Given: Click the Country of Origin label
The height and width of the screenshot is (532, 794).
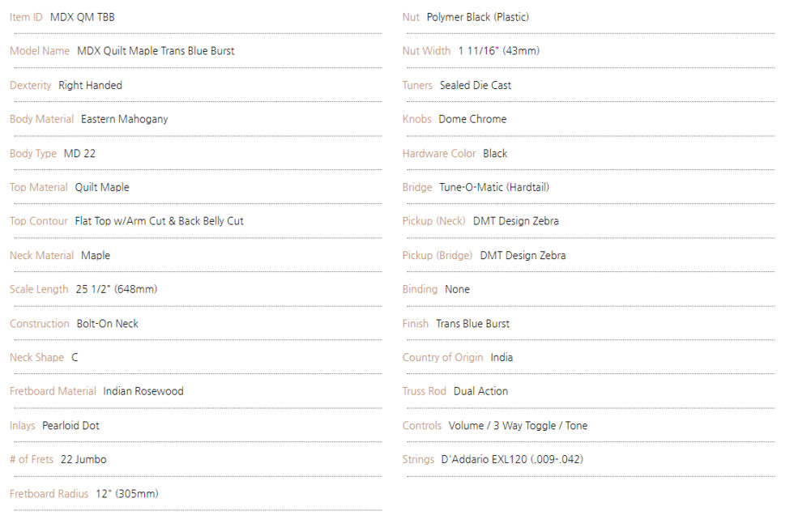Looking at the screenshot, I should pyautogui.click(x=442, y=357).
